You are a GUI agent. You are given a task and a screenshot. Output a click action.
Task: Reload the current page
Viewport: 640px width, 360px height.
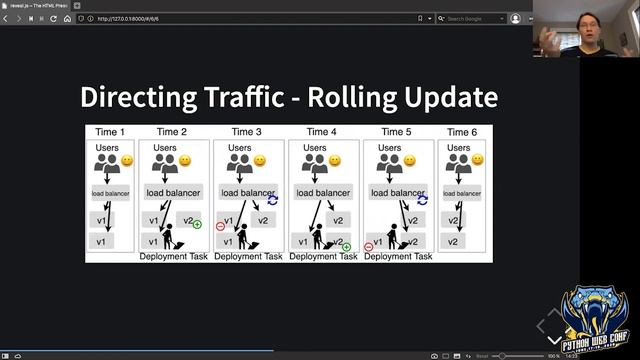(53, 19)
